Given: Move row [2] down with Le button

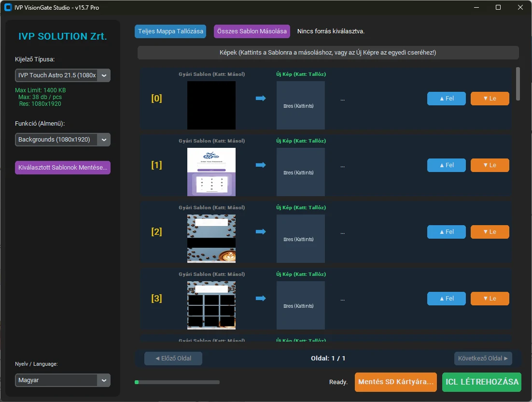Looking at the screenshot, I should coord(490,232).
